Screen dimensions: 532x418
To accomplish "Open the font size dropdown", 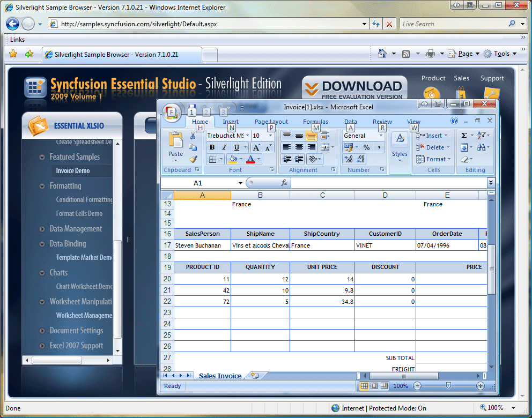I will (x=270, y=136).
